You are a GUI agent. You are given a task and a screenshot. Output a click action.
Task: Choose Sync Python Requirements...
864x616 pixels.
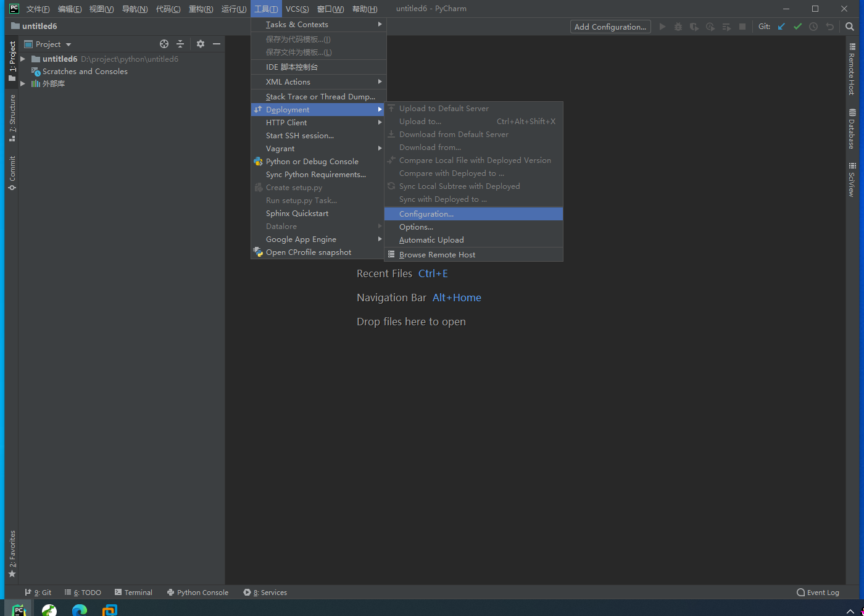318,174
